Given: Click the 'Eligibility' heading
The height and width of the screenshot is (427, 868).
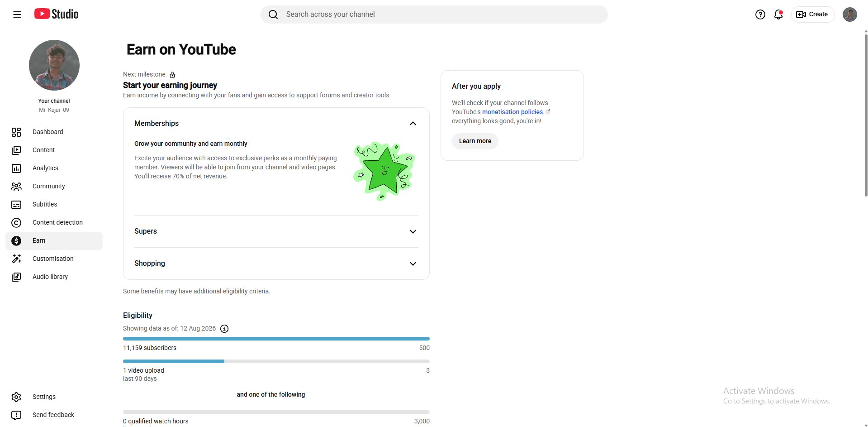Looking at the screenshot, I should (x=138, y=315).
